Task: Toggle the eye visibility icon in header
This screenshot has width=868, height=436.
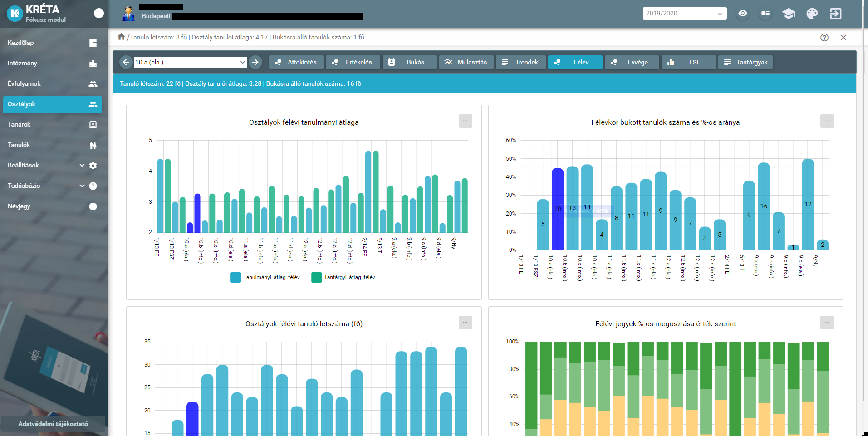Action: tap(743, 14)
